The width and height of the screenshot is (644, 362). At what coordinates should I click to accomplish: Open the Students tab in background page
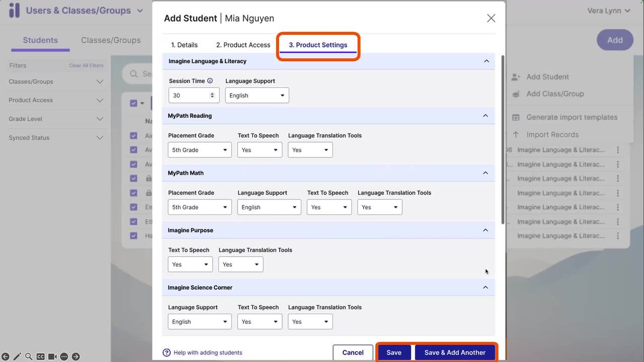click(x=40, y=40)
